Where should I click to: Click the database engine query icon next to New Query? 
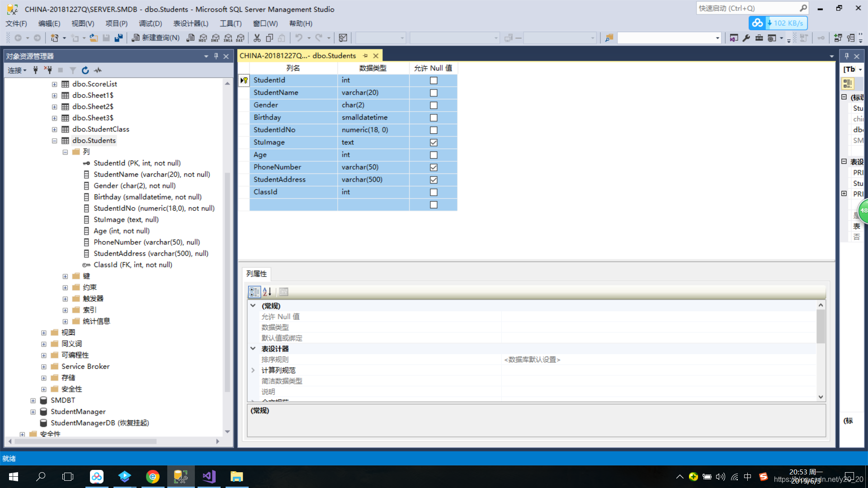[191, 38]
